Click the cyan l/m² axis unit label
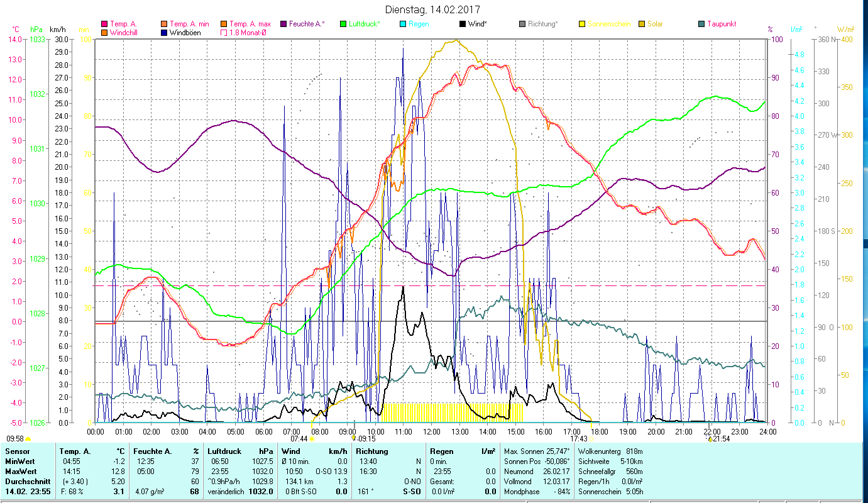Image resolution: width=868 pixels, height=503 pixels. (796, 30)
